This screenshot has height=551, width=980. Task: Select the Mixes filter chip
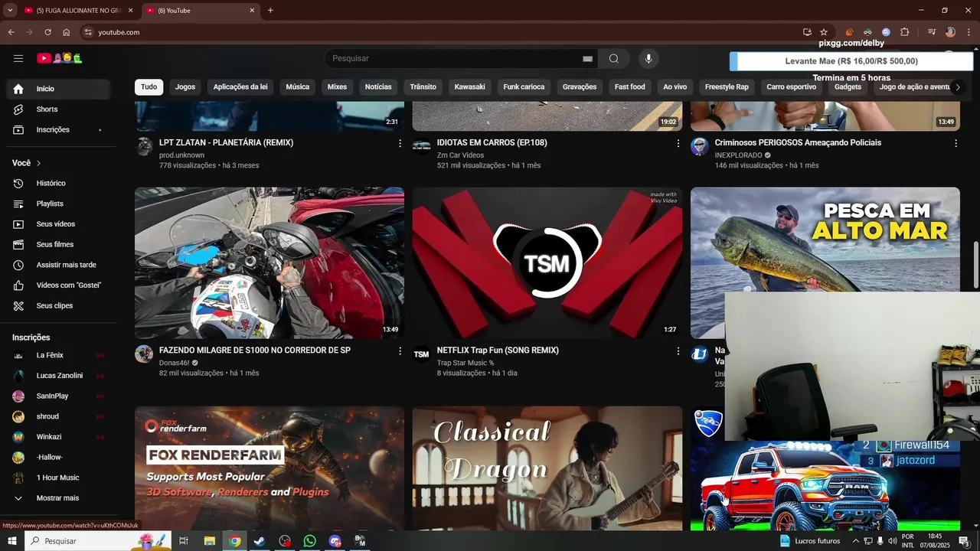point(337,87)
